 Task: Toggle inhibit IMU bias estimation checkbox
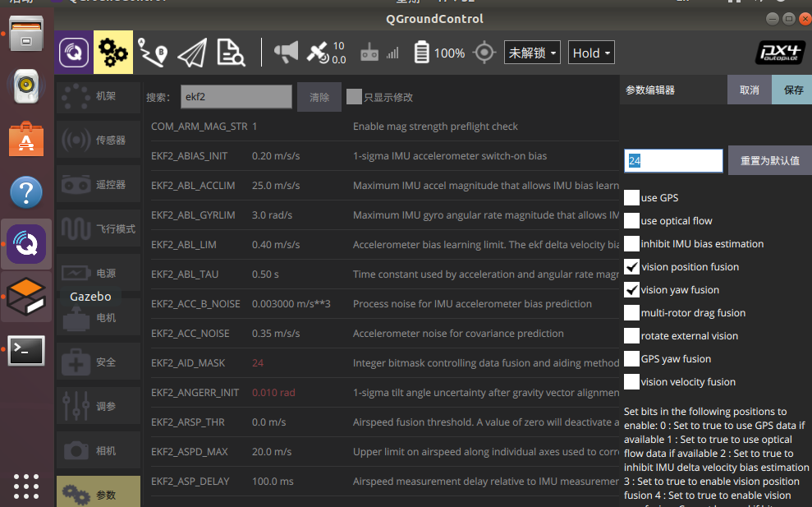631,244
